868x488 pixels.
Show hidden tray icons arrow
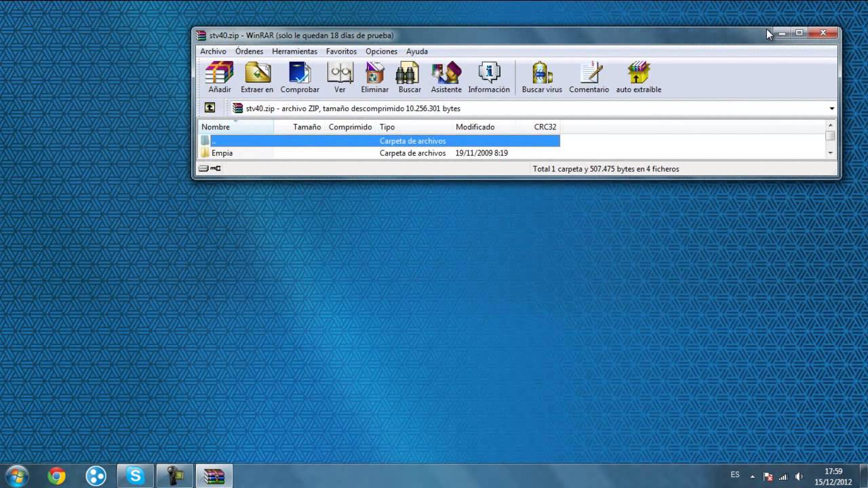tap(752, 476)
